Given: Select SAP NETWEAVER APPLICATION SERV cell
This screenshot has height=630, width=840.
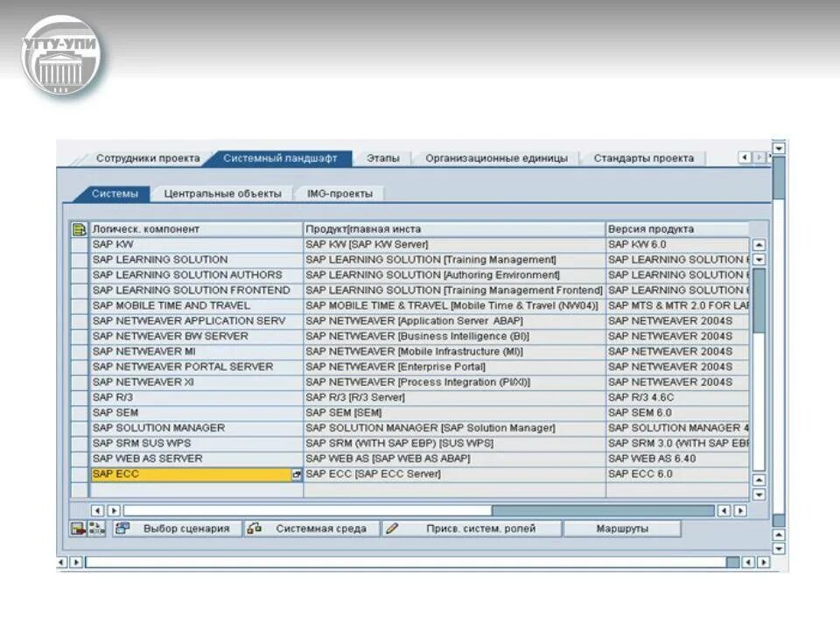Looking at the screenshot, I should click(196, 321).
